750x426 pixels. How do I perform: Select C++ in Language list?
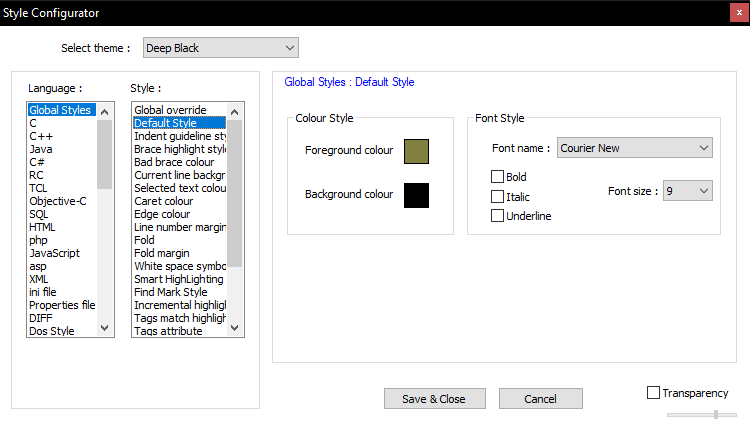coord(62,136)
